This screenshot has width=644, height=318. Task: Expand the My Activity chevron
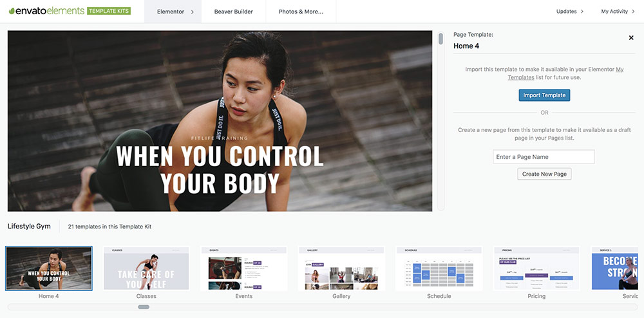[x=633, y=12]
